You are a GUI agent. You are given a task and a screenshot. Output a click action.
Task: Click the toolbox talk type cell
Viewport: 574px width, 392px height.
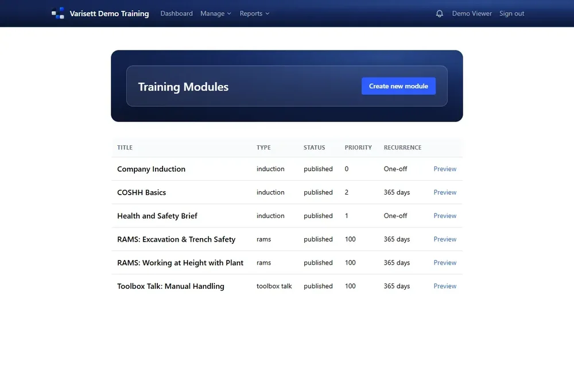point(274,286)
